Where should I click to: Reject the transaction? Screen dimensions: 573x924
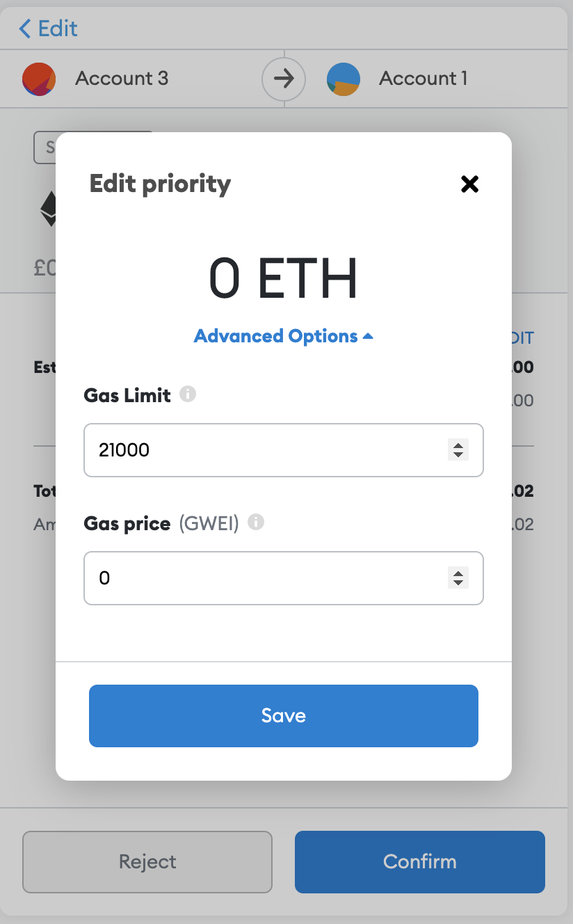[147, 861]
